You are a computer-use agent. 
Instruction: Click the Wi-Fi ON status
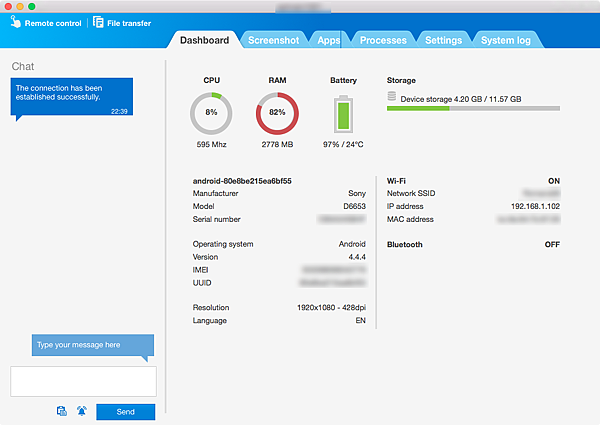[554, 181]
